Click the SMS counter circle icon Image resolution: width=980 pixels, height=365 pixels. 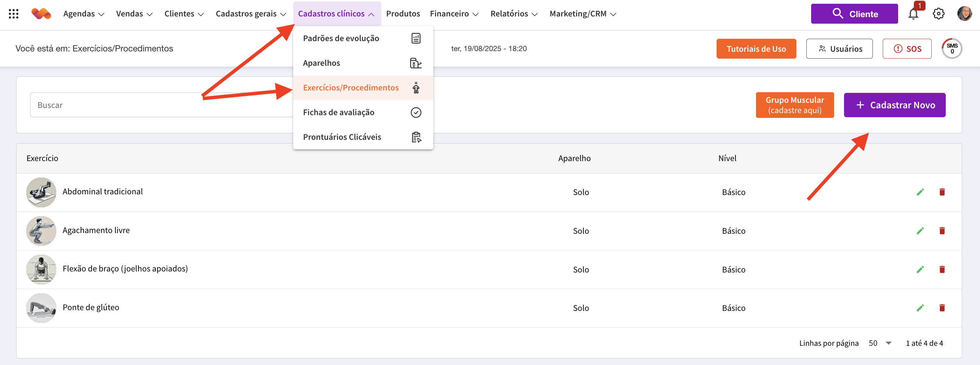(952, 49)
